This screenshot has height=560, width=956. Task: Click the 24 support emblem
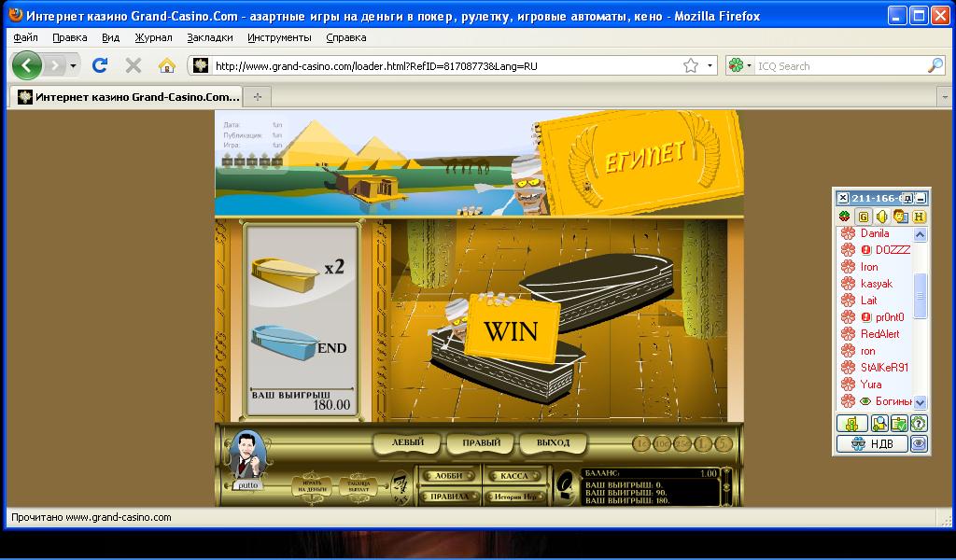click(x=400, y=487)
